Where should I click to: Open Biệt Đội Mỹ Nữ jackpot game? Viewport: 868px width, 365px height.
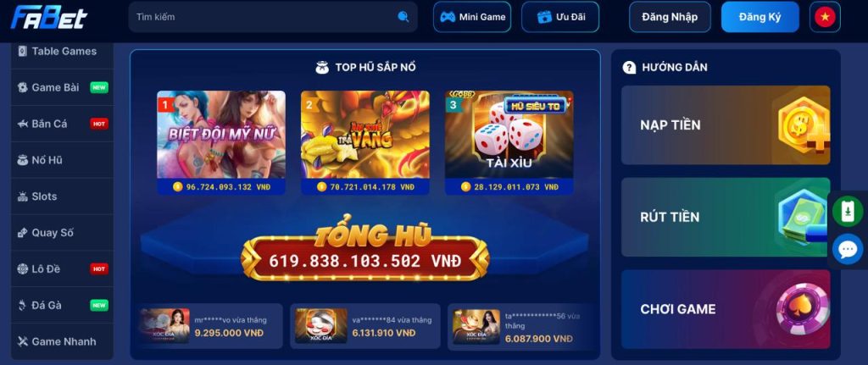(x=221, y=142)
